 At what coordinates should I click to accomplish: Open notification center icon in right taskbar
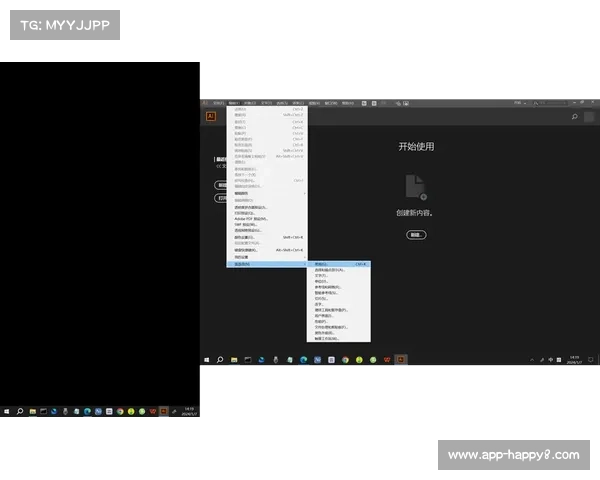click(x=591, y=360)
